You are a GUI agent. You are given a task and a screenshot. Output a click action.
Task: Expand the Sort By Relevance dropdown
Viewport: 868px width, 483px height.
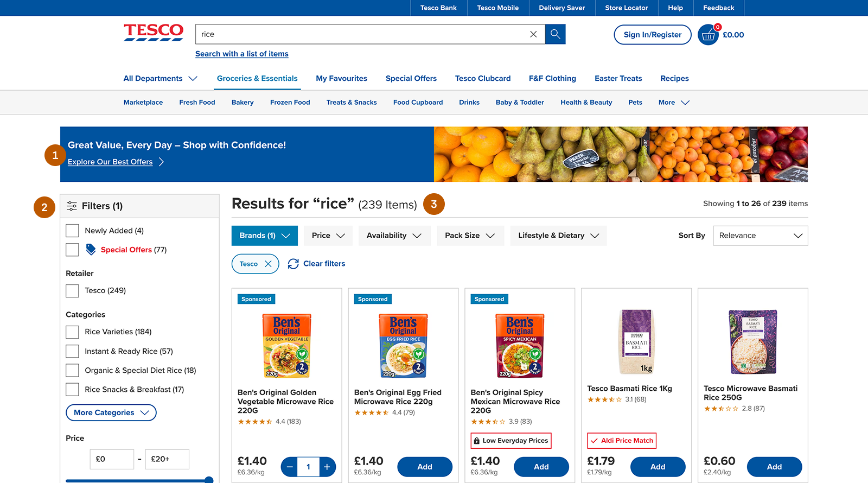(760, 236)
